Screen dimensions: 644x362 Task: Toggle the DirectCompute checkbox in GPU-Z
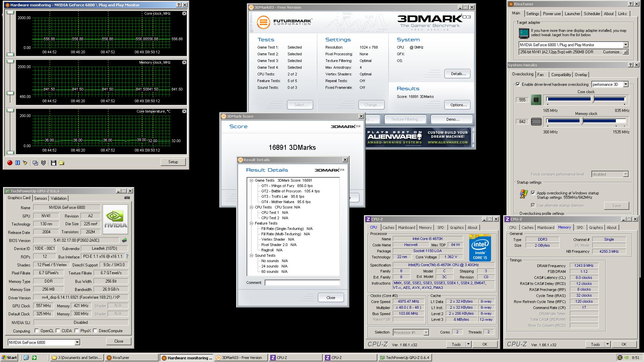click(95, 331)
